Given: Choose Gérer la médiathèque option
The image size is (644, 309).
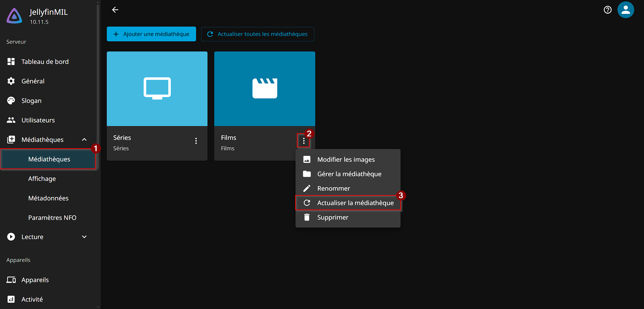Looking at the screenshot, I should [349, 174].
